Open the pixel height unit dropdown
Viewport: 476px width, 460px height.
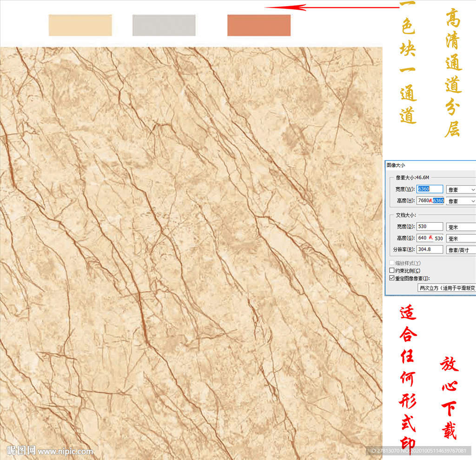[x=461, y=201]
